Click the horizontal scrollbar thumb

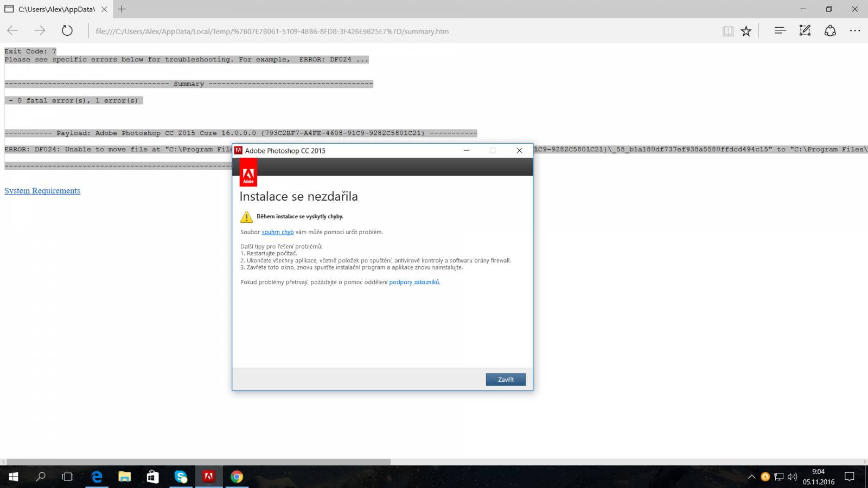[x=199, y=462]
